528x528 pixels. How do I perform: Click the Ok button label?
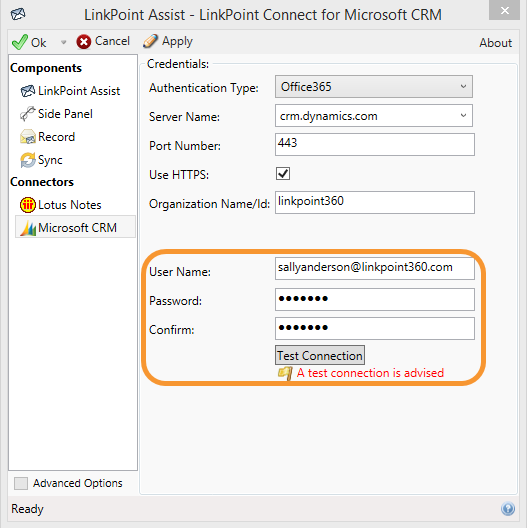click(39, 43)
